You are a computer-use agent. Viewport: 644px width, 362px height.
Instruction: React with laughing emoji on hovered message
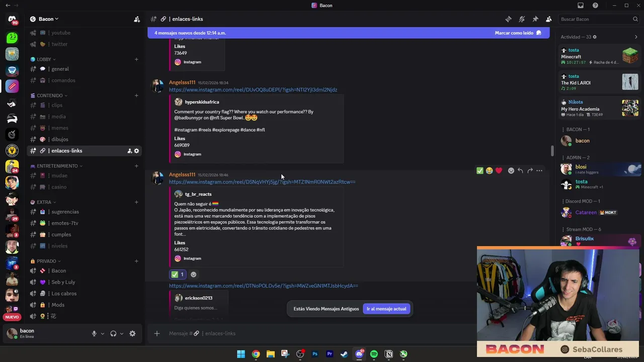[489, 170]
